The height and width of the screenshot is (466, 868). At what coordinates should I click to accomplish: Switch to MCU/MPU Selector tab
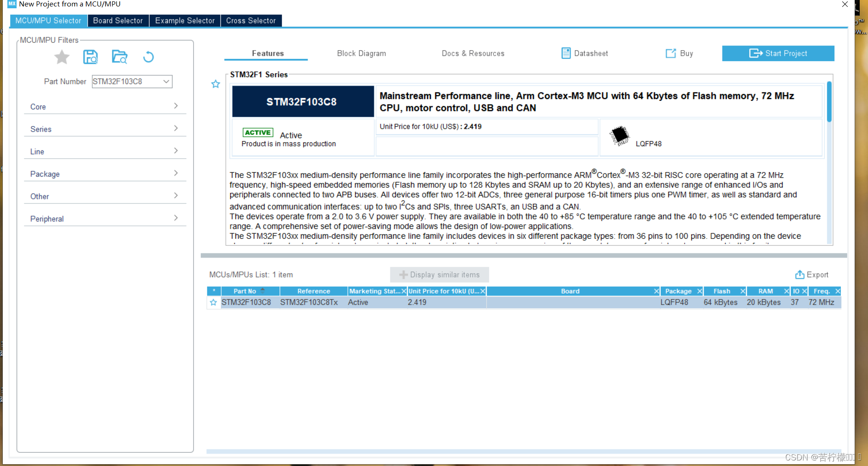click(x=48, y=21)
